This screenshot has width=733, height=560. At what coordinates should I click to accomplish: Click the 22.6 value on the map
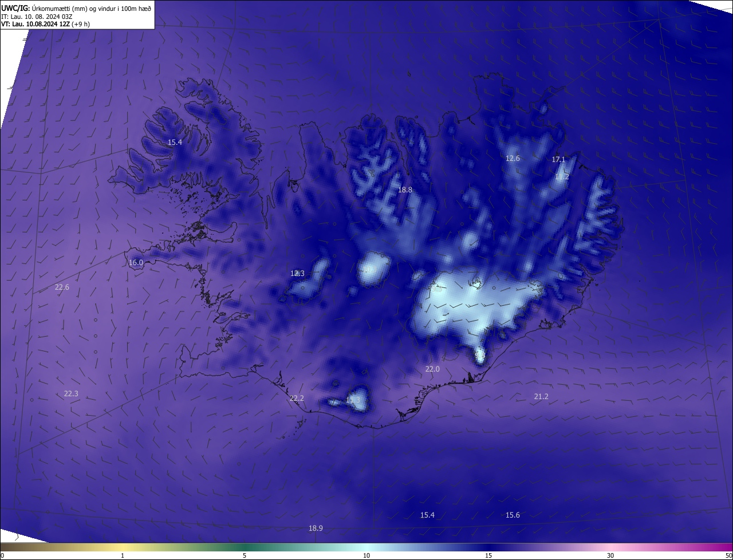tap(62, 287)
